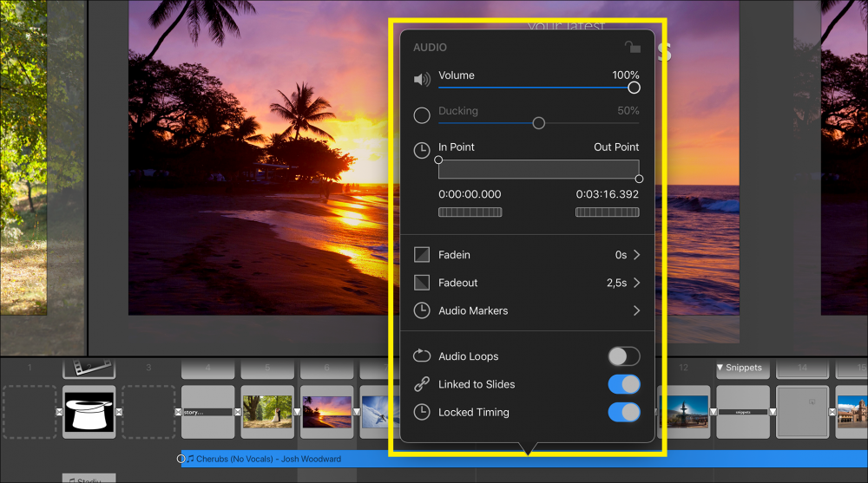Click the Volume speaker icon
868x483 pixels.
pyautogui.click(x=422, y=80)
